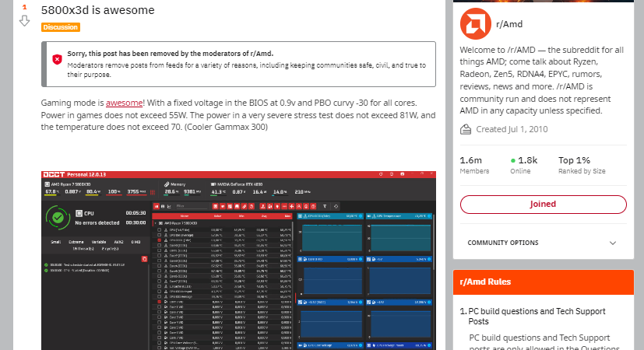Click 'OCCT Personal 12.0.13' title text
Screen dimensions: 644x350
74,174
